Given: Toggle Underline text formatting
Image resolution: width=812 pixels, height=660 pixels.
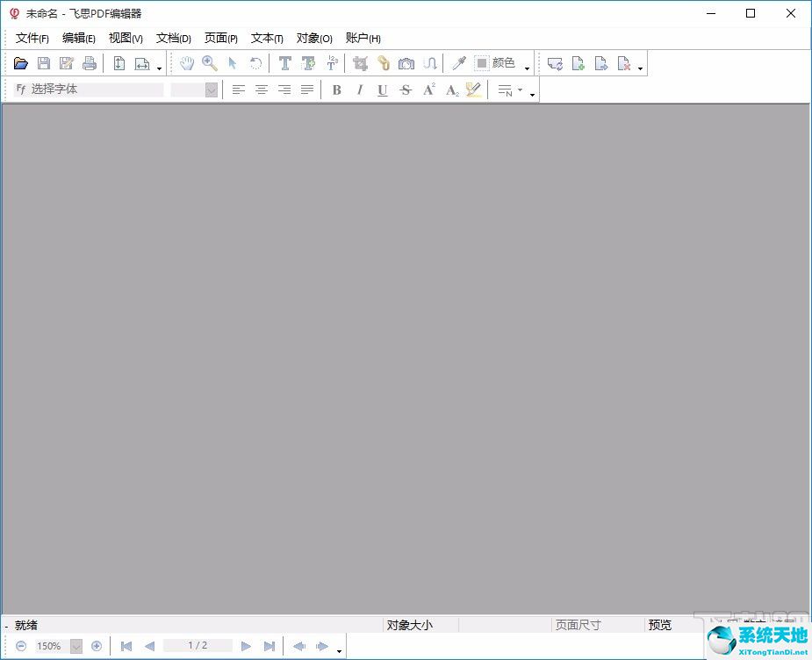Looking at the screenshot, I should pos(382,90).
